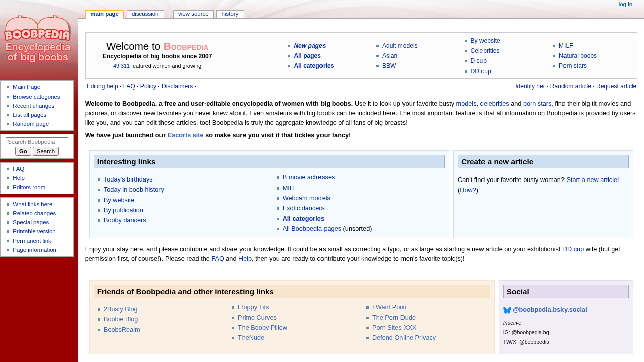Image resolution: width=644 pixels, height=362 pixels.
Task: Click the Go button
Action: pyautogui.click(x=23, y=151)
